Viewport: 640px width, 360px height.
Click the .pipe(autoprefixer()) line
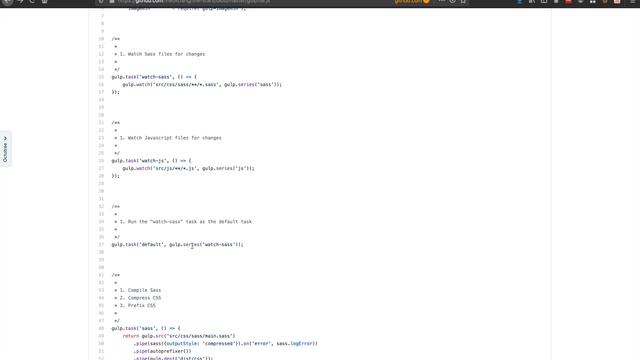tap(162, 351)
